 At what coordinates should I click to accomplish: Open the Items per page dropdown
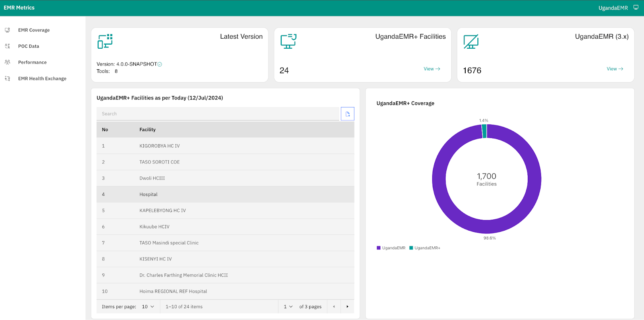(x=148, y=307)
